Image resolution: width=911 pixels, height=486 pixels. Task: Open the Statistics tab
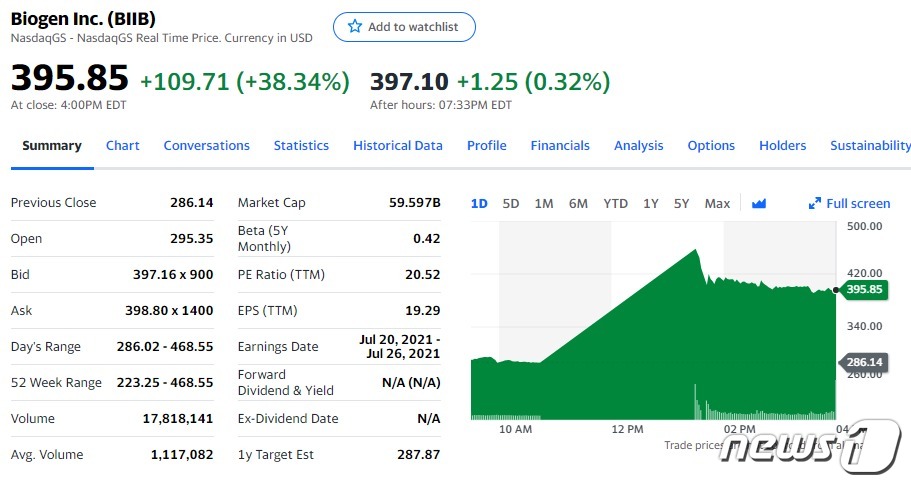tap(301, 145)
